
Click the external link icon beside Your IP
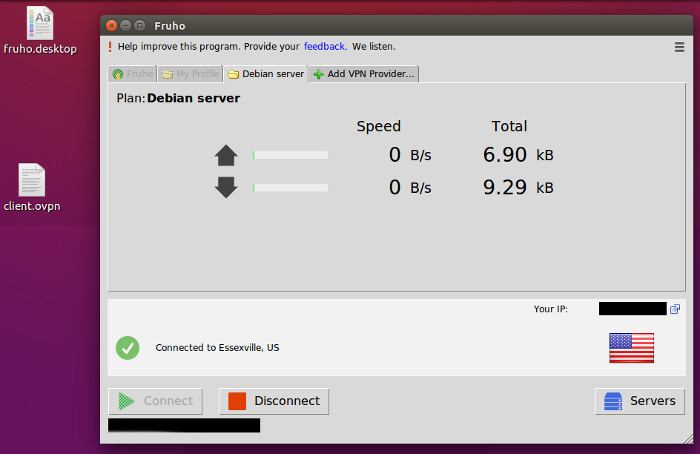(675, 309)
